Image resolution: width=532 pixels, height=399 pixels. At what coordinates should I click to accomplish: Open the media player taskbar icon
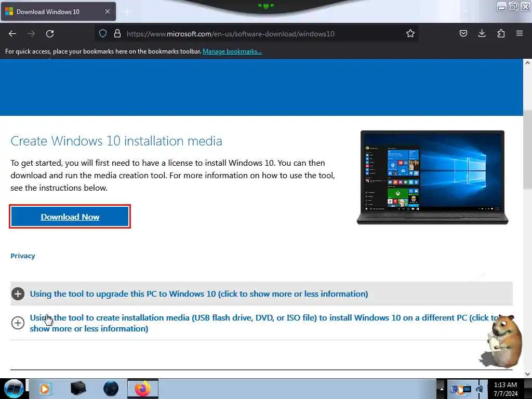click(45, 389)
